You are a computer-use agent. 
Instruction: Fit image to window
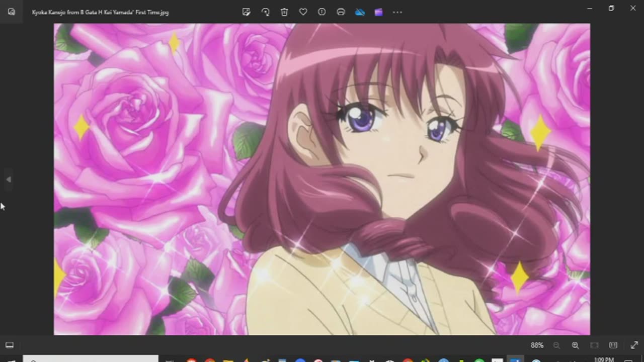coord(594,345)
